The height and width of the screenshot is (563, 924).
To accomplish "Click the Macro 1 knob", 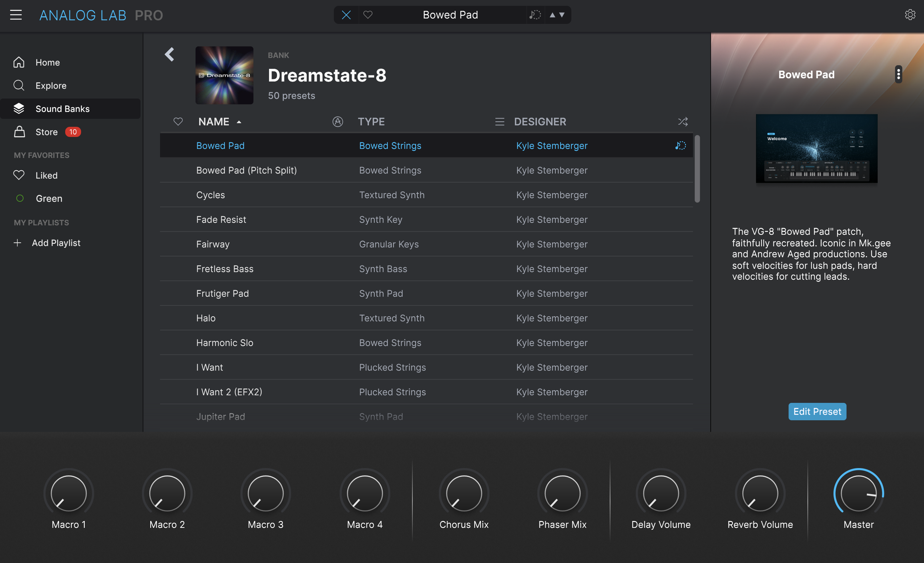I will [x=69, y=493].
